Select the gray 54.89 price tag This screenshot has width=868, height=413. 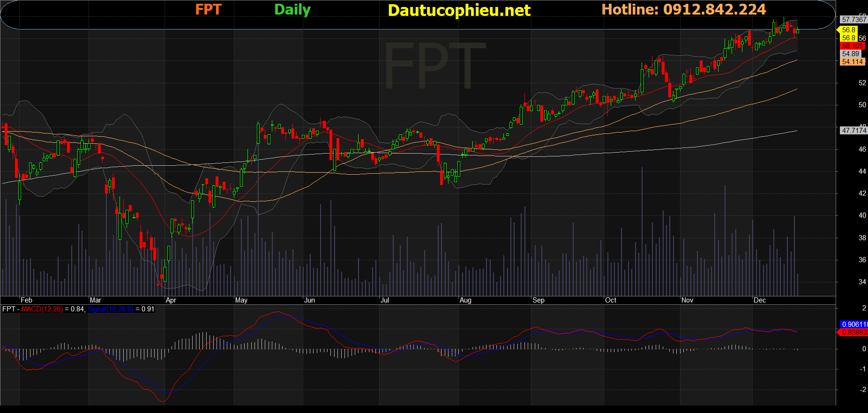point(850,54)
